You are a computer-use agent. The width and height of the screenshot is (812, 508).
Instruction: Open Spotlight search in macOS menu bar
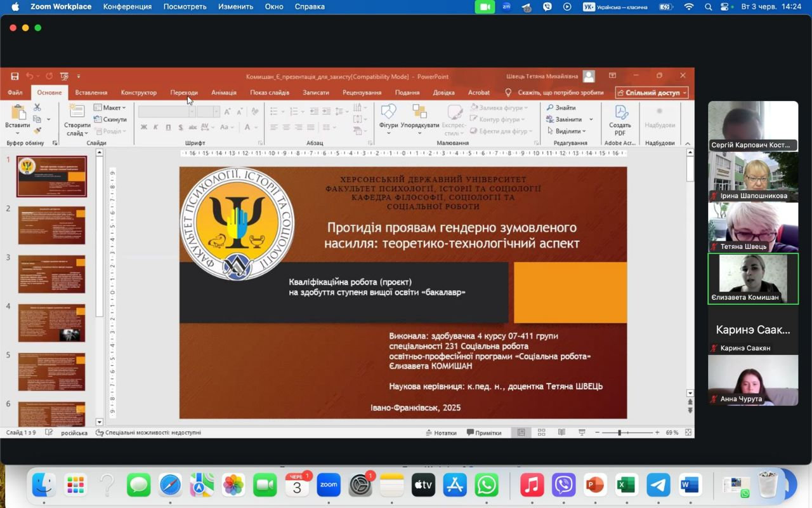pos(708,6)
